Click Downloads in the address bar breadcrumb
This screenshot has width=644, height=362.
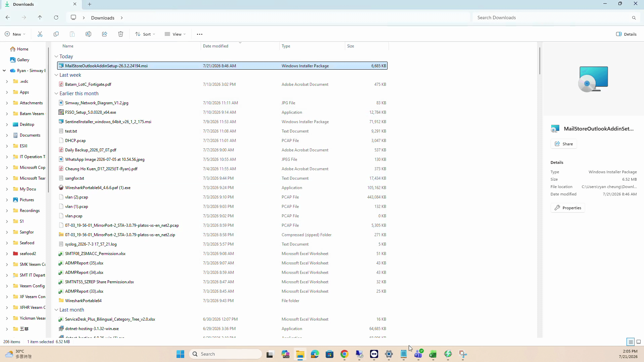pos(103,18)
